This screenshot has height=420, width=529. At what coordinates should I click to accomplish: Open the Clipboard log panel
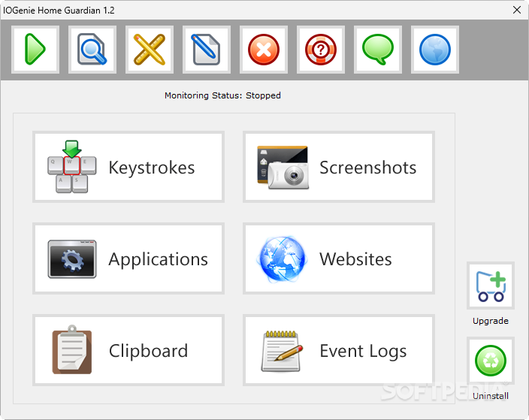point(128,350)
